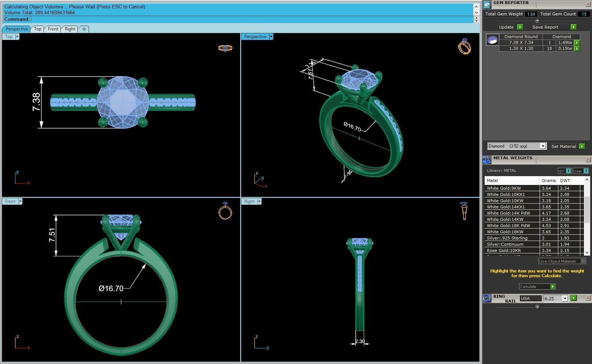Click ring view icon in Top viewport corner
Image resolution: width=592 pixels, height=364 pixels.
225,48
